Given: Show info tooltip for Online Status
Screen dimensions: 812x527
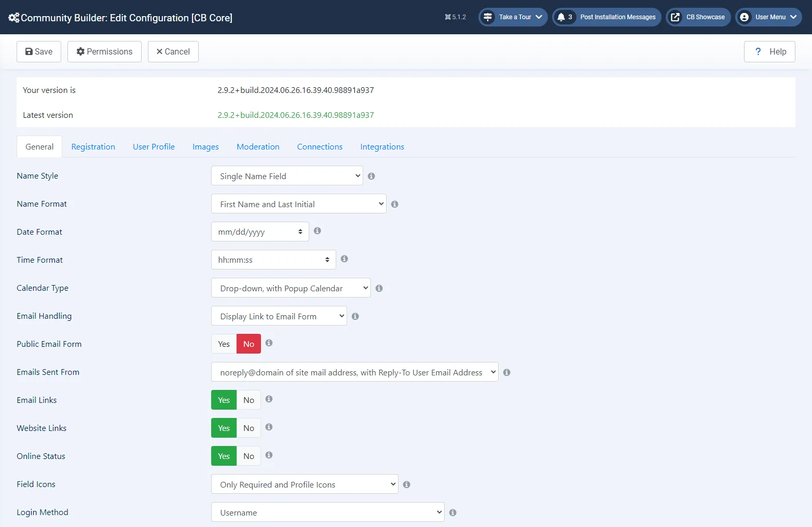Looking at the screenshot, I should tap(269, 455).
